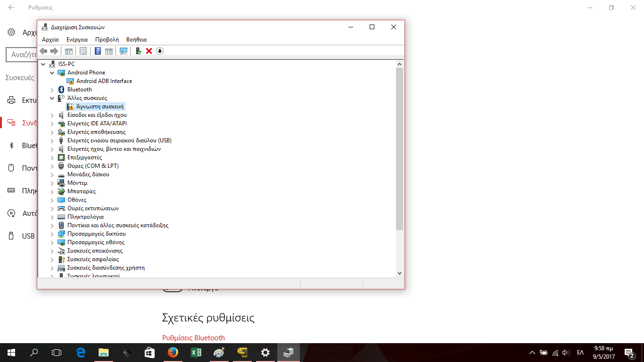Screen dimensions: 644x362
Task: Click the Update driver toolbar icon
Action: [138, 51]
